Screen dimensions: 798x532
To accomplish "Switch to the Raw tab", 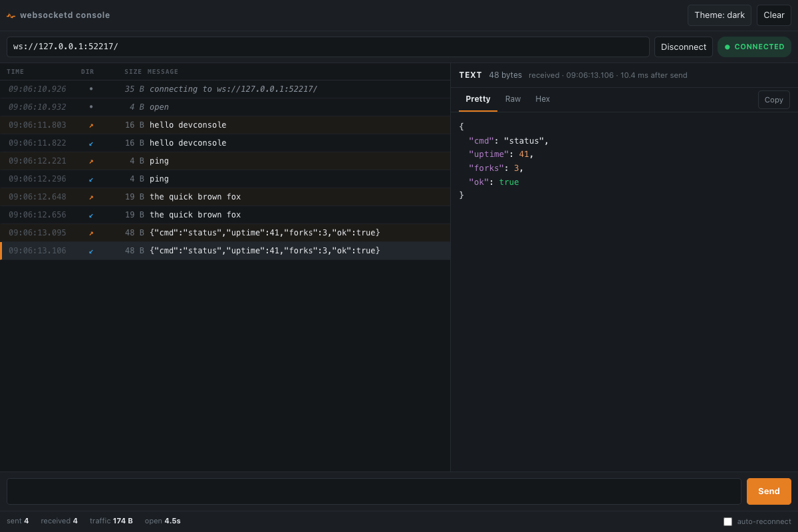I will (x=513, y=99).
